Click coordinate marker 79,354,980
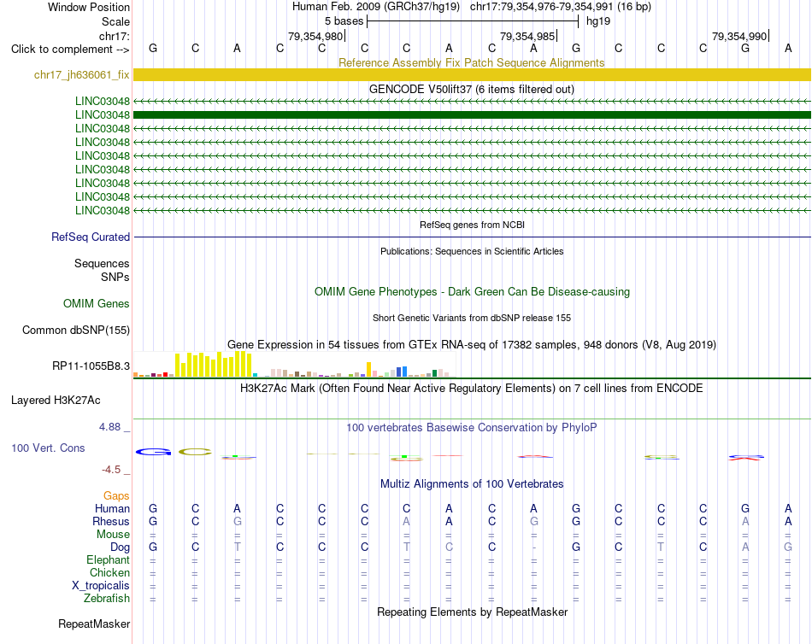Viewport: 812px width, 644px height. coord(315,36)
